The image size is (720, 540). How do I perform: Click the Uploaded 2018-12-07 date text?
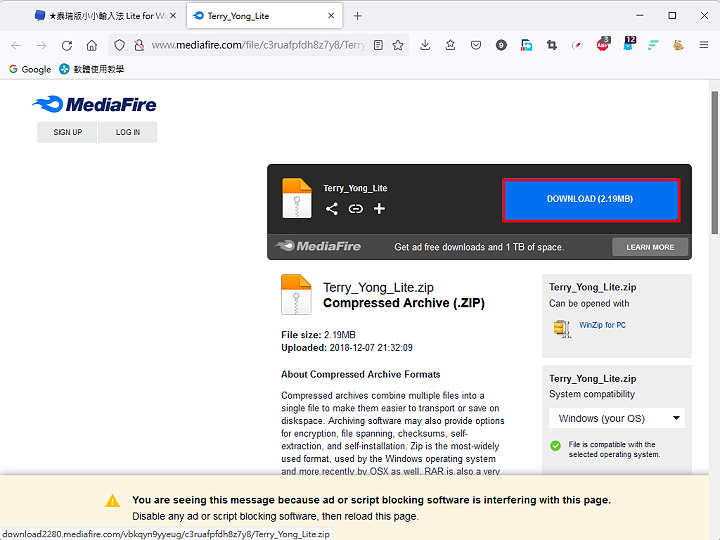pos(347,348)
